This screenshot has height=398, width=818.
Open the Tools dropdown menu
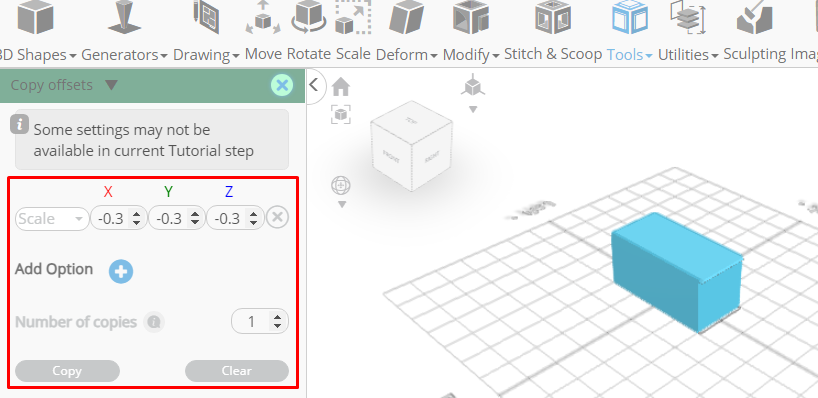(649, 55)
